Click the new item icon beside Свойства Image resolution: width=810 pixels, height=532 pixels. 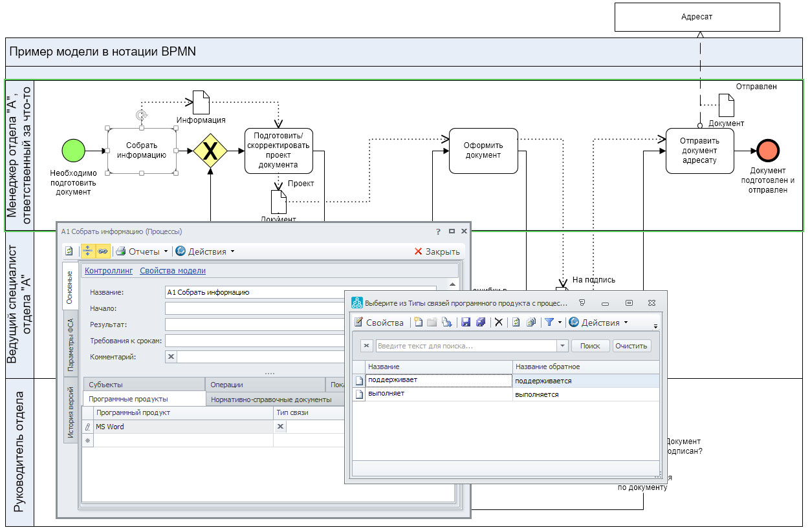click(418, 323)
